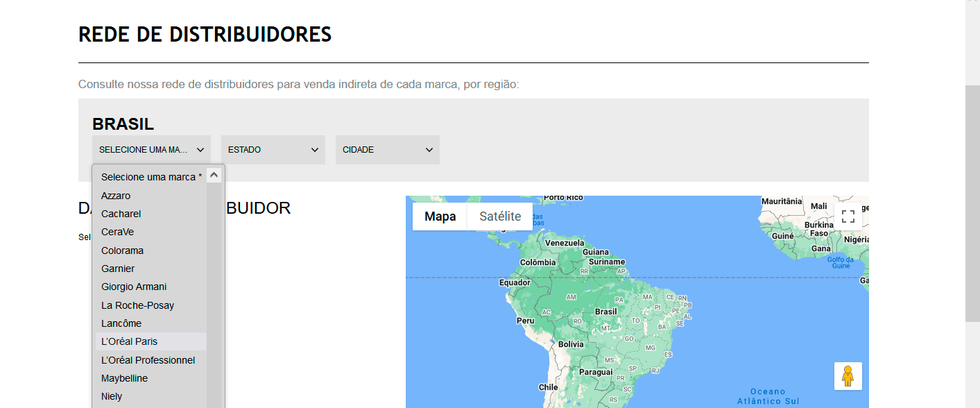980x408 pixels.
Task: Choose Azzaro from the brand list
Action: [151, 196]
